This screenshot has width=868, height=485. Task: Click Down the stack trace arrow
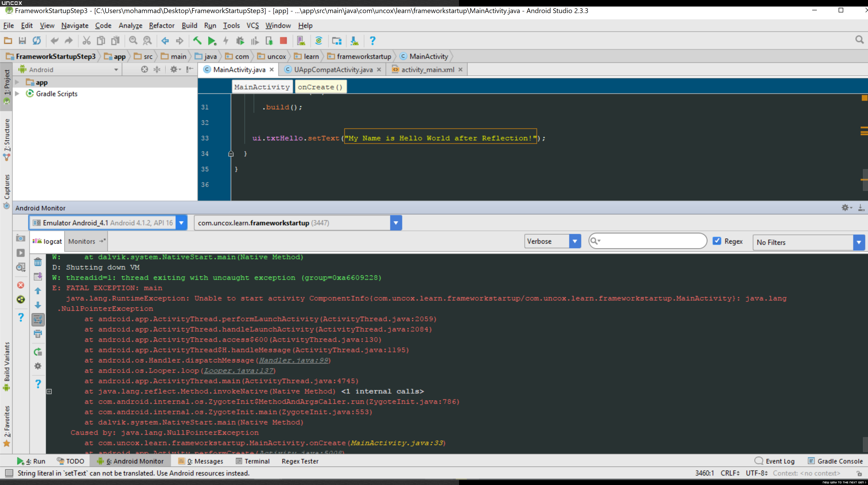38,305
